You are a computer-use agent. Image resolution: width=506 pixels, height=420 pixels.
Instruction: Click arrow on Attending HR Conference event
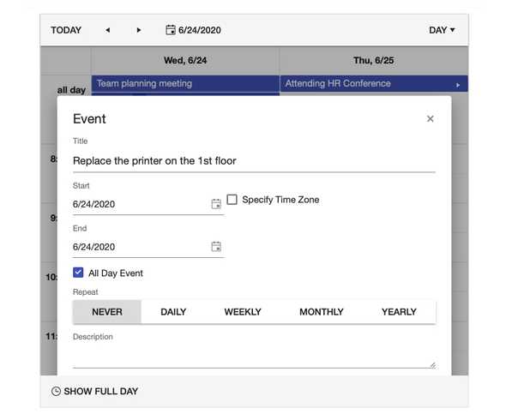click(x=458, y=85)
